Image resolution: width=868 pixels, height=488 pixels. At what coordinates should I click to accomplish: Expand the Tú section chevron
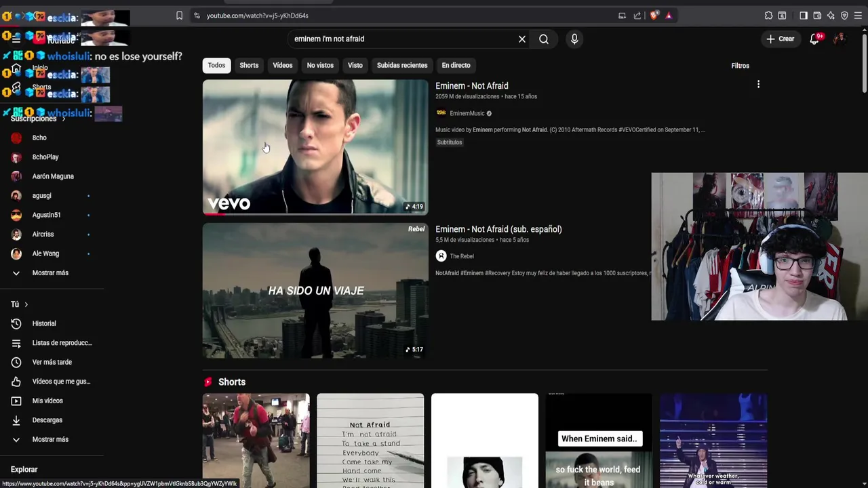coord(26,305)
